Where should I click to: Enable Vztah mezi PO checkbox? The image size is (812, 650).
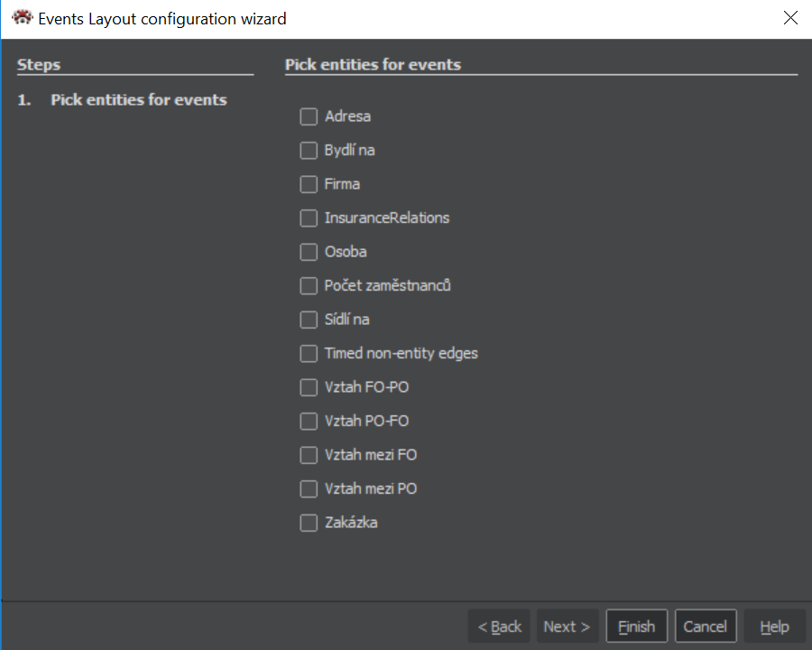tap(309, 488)
